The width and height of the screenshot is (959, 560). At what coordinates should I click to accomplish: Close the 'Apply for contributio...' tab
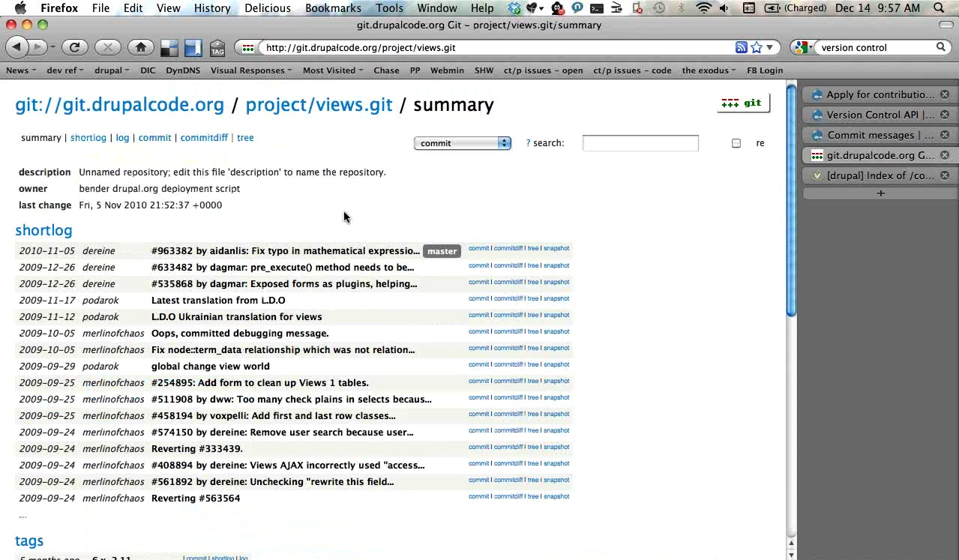945,94
